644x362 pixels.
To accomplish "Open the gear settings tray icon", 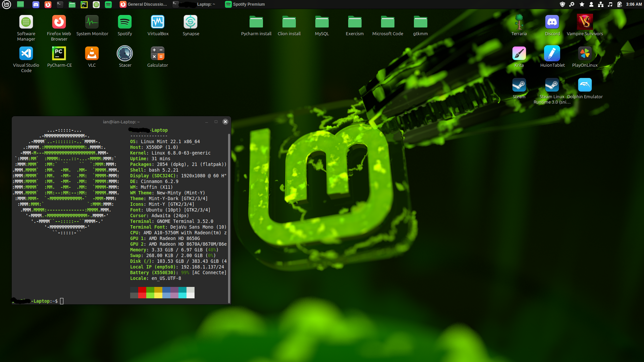I will (x=572, y=4).
